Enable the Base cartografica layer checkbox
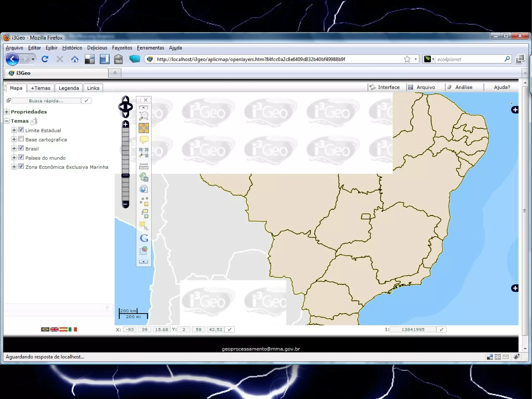 [x=21, y=139]
